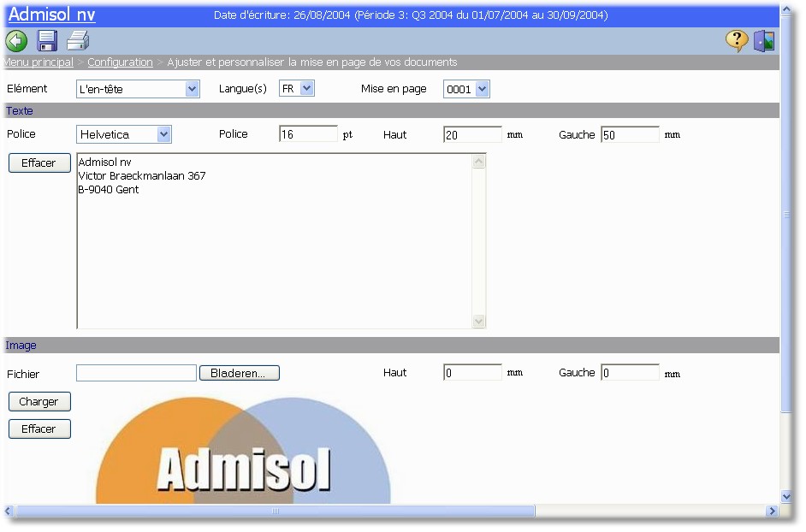Click the Bladeren... browse button
This screenshot has width=806, height=532.
[239, 373]
